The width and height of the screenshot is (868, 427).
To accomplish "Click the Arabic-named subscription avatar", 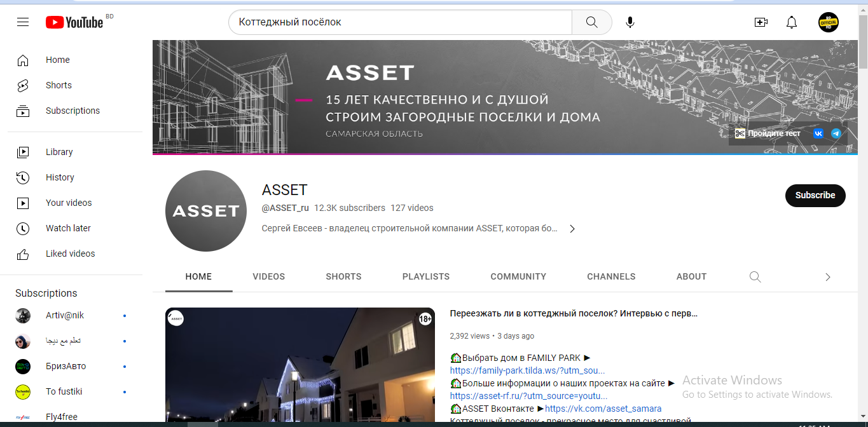I will (x=23, y=341).
